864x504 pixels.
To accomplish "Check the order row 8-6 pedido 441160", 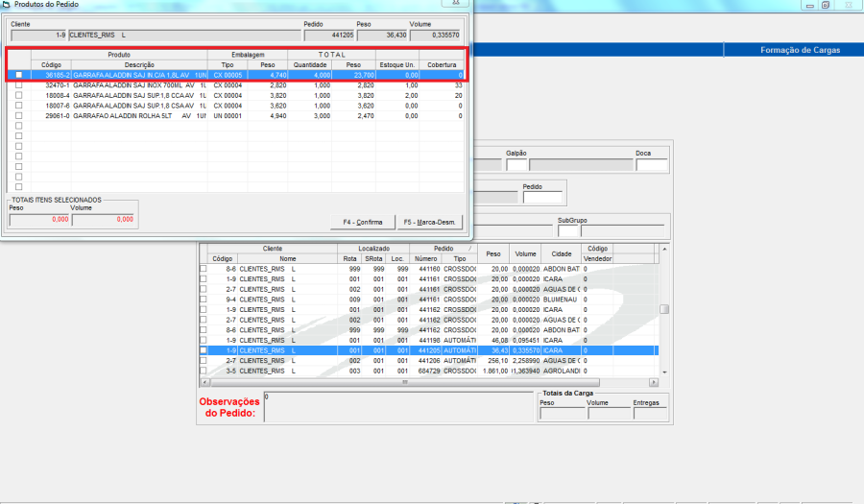I will [204, 269].
